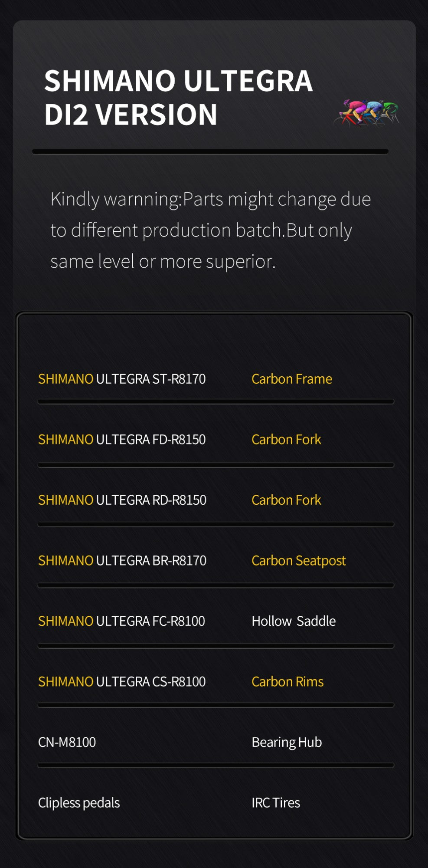This screenshot has height=868, width=428.
Task: Select SHIMANO ULTEGRA ST-R8170 entry
Action: 122,379
